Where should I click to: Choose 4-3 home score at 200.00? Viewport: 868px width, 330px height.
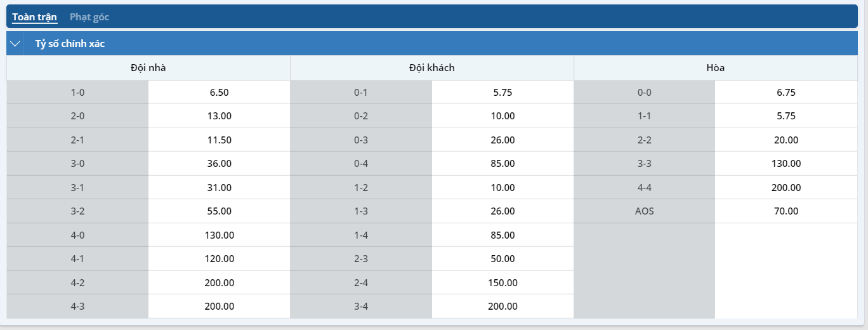click(x=219, y=307)
